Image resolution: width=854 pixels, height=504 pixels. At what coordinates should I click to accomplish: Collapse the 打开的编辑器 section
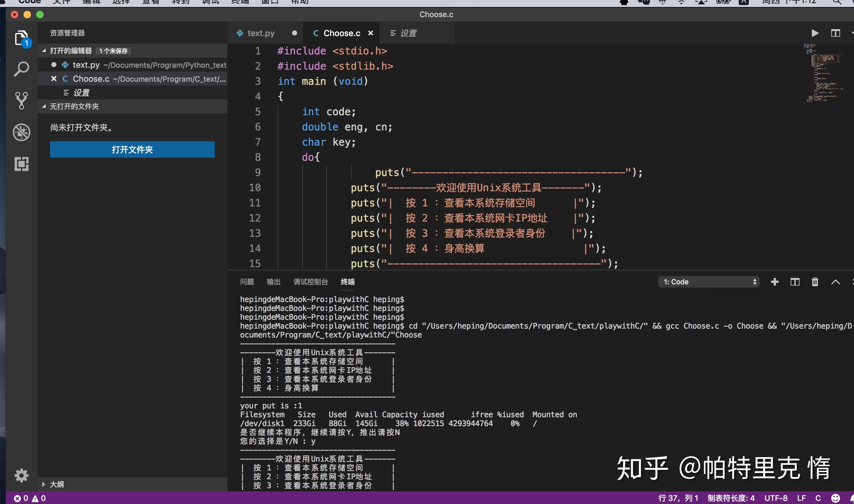(71, 51)
